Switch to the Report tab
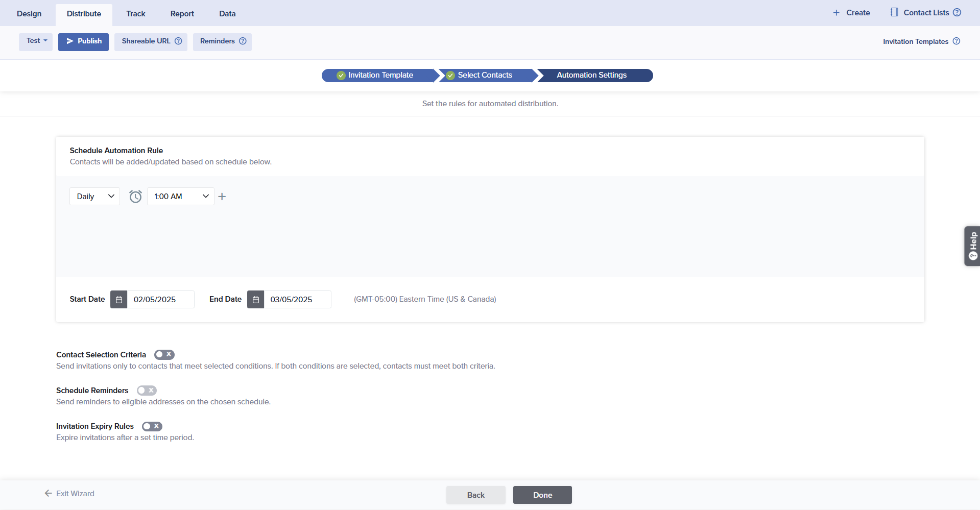Screen dimensions: 980x510 182,14
